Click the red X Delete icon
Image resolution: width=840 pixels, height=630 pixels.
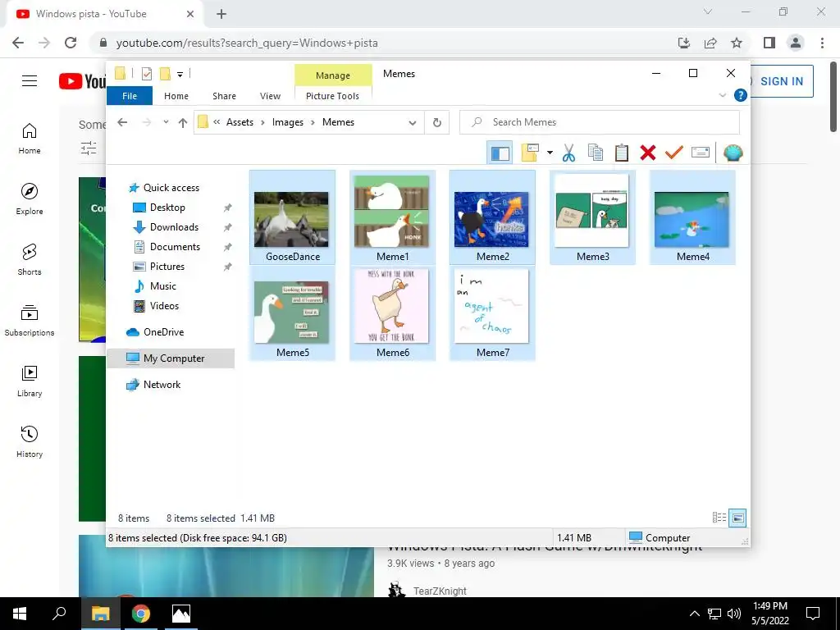648,153
